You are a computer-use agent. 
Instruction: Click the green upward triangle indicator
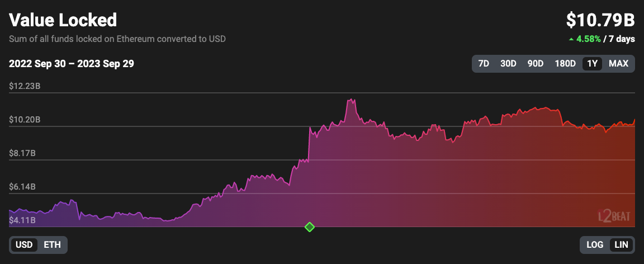click(571, 39)
